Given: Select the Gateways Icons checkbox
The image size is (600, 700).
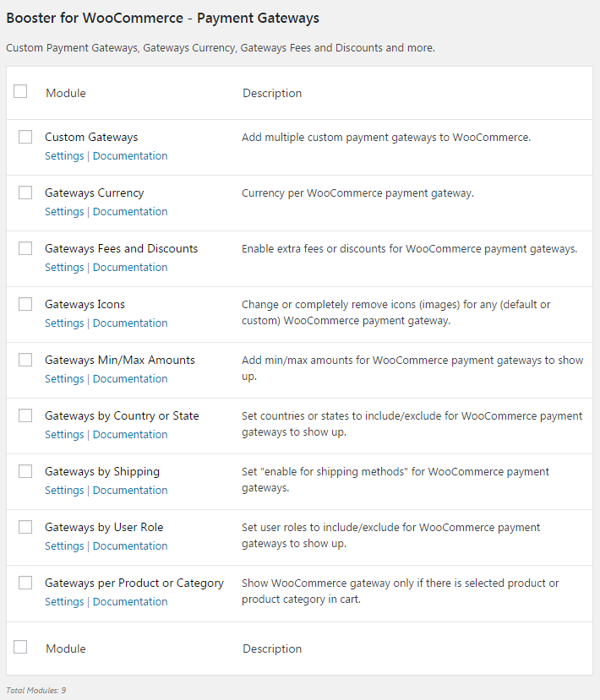Looking at the screenshot, I should 25,305.
